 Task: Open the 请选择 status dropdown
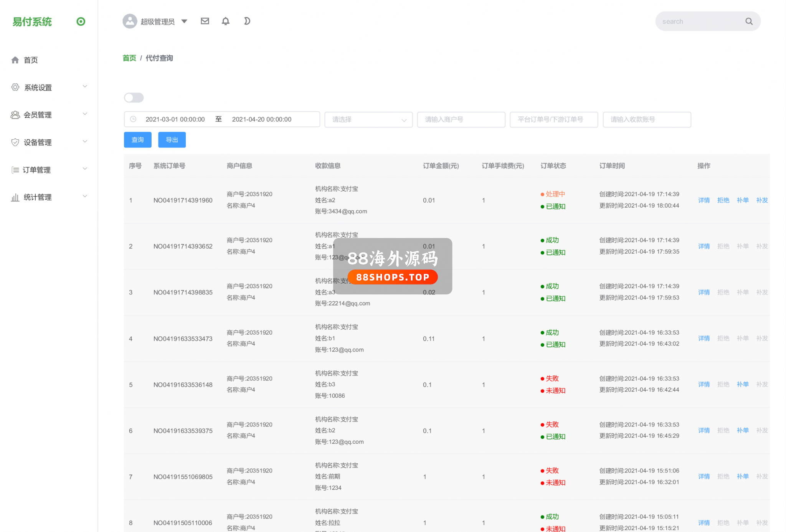point(368,119)
